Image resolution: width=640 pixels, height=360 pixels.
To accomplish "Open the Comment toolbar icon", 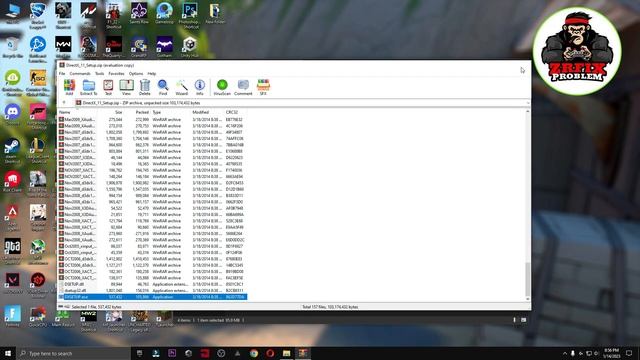I will pos(243,87).
